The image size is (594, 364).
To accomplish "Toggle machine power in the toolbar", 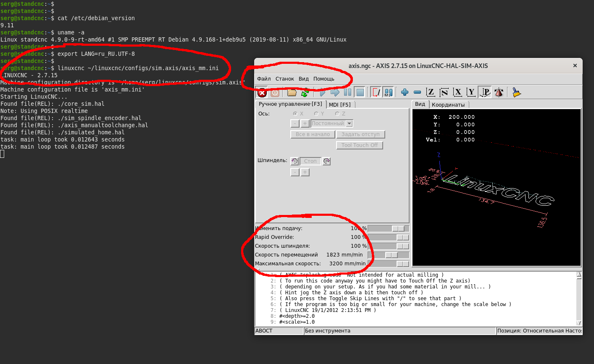I will pyautogui.click(x=275, y=92).
